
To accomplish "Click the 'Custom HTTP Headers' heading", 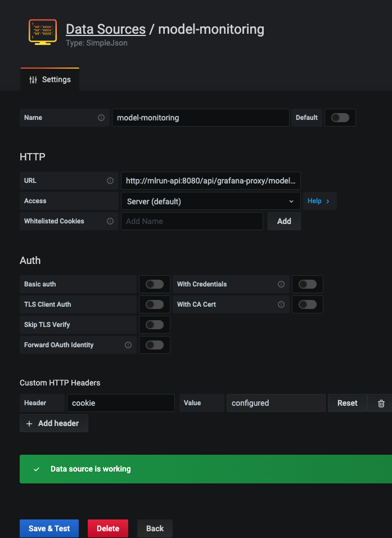I will coord(60,383).
